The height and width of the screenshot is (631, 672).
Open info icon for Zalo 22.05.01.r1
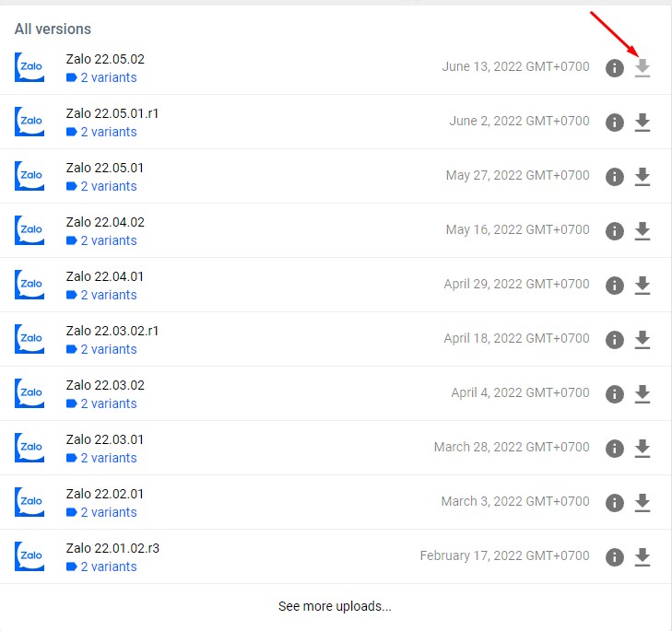click(x=615, y=123)
